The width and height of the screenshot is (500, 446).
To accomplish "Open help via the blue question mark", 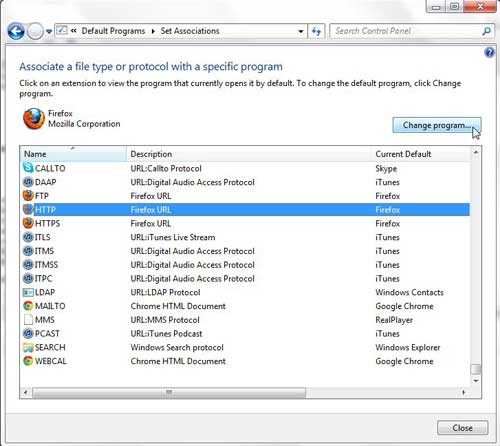I will pos(489,52).
